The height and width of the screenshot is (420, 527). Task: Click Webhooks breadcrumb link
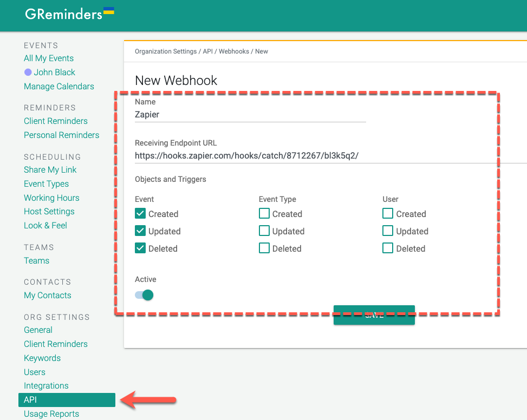click(x=234, y=51)
